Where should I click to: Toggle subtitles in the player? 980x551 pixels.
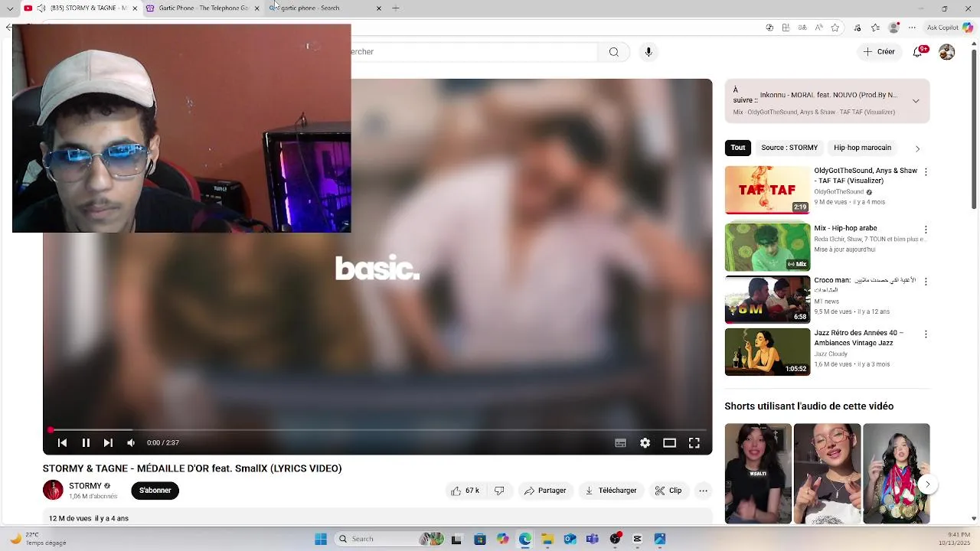[x=621, y=443]
